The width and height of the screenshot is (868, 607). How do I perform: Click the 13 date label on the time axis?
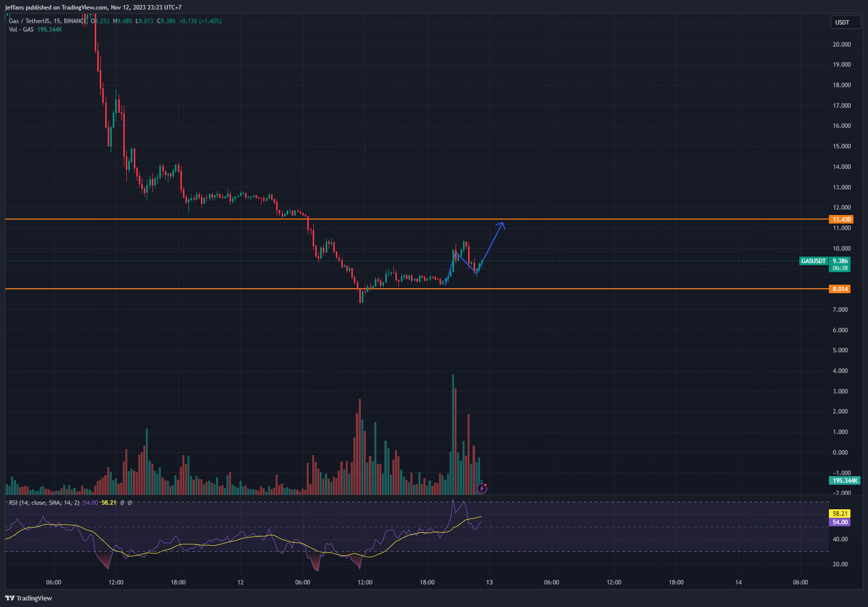(x=490, y=582)
